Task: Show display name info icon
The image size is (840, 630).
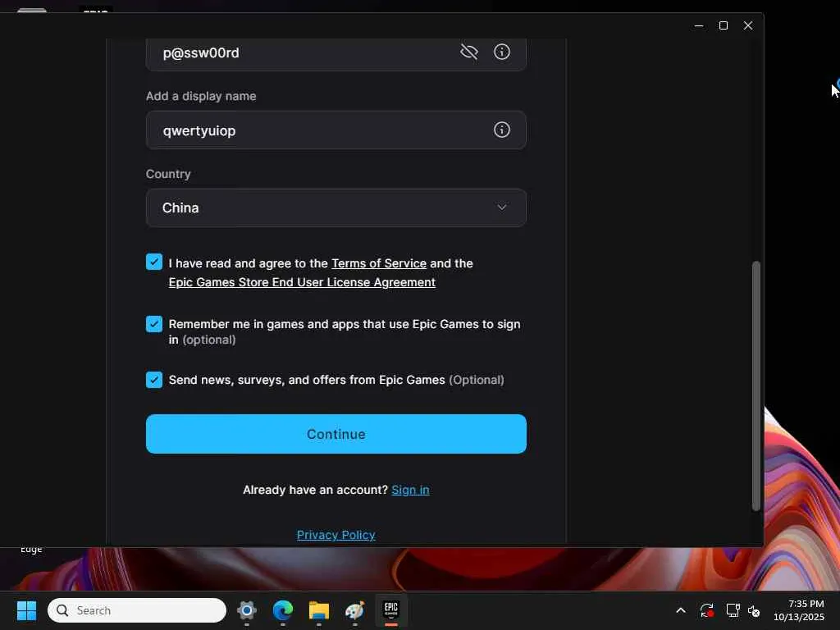Action: [501, 130]
